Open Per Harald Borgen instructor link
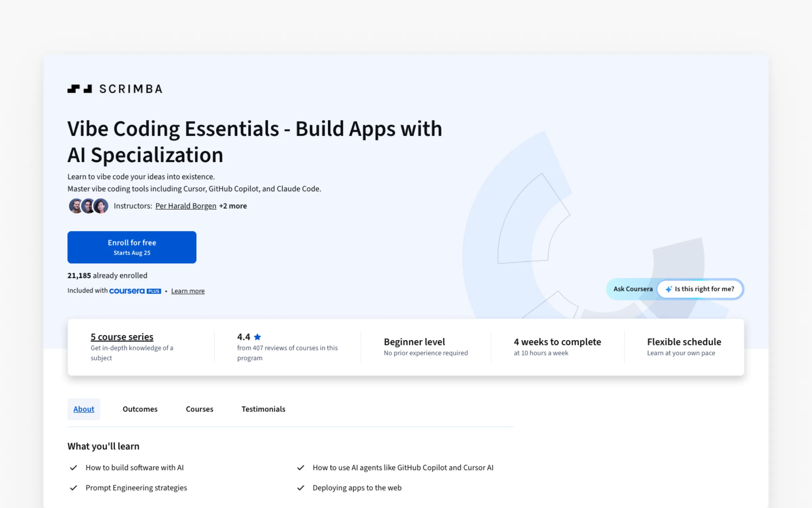The width and height of the screenshot is (812, 508). tap(186, 206)
